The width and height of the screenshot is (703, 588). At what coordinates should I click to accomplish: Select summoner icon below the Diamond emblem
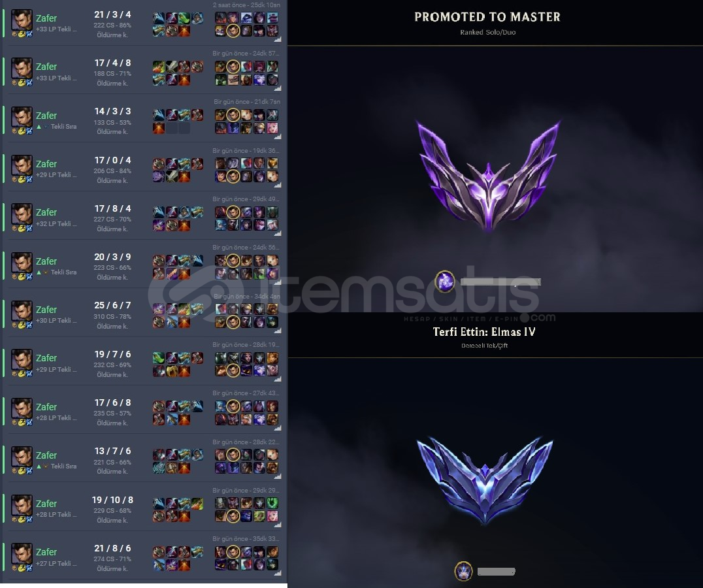point(464,571)
